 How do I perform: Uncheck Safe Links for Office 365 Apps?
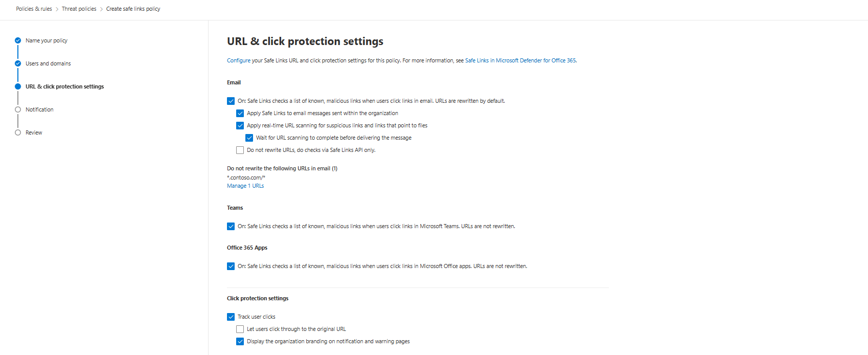(x=231, y=267)
